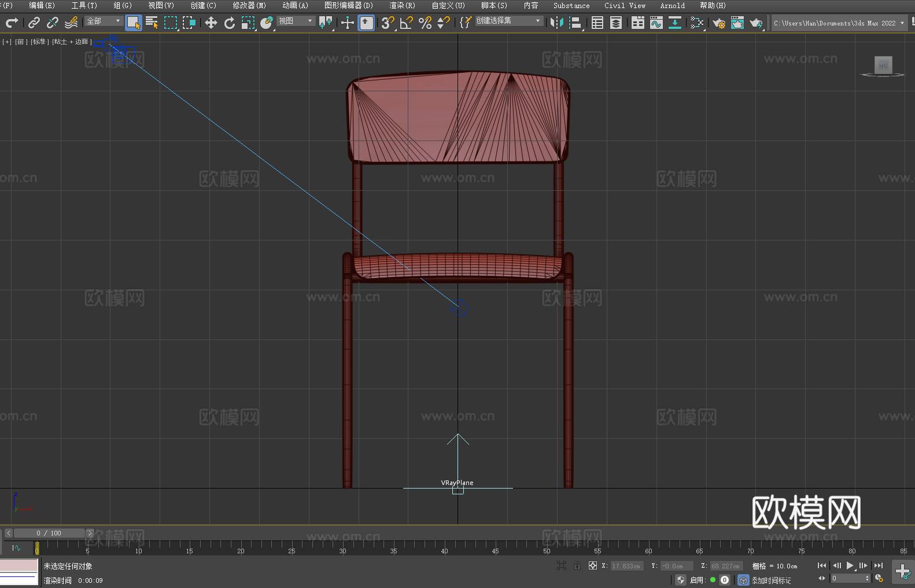Screen dimensions: 915x588
Task: Open the 修改器(M) menu
Action: click(249, 5)
